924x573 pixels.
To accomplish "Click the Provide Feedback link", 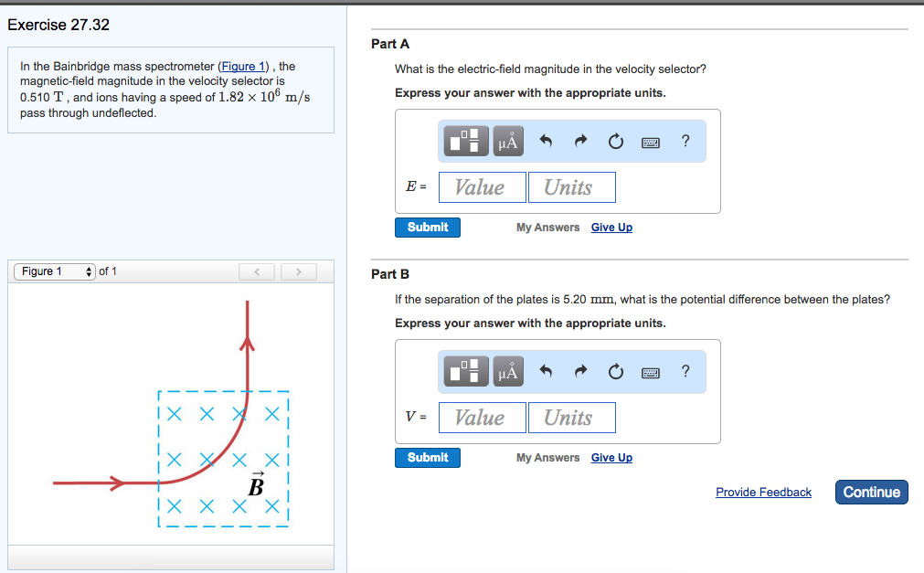I will pos(762,492).
